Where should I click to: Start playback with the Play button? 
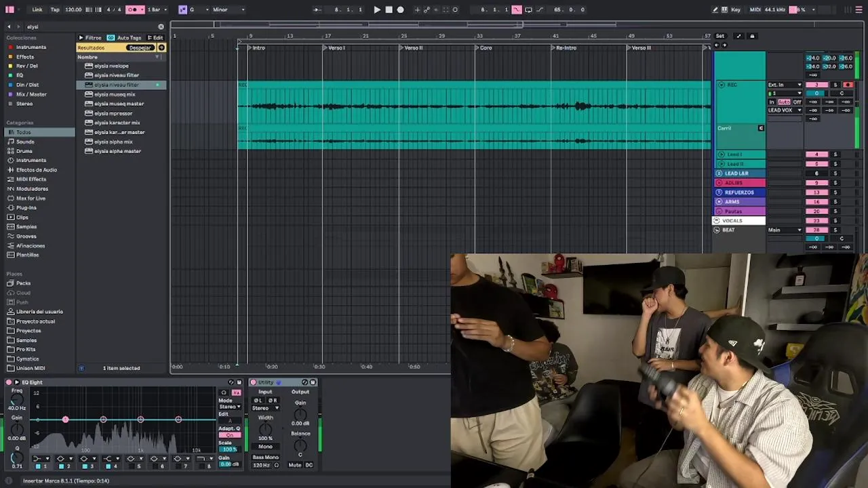(x=377, y=9)
